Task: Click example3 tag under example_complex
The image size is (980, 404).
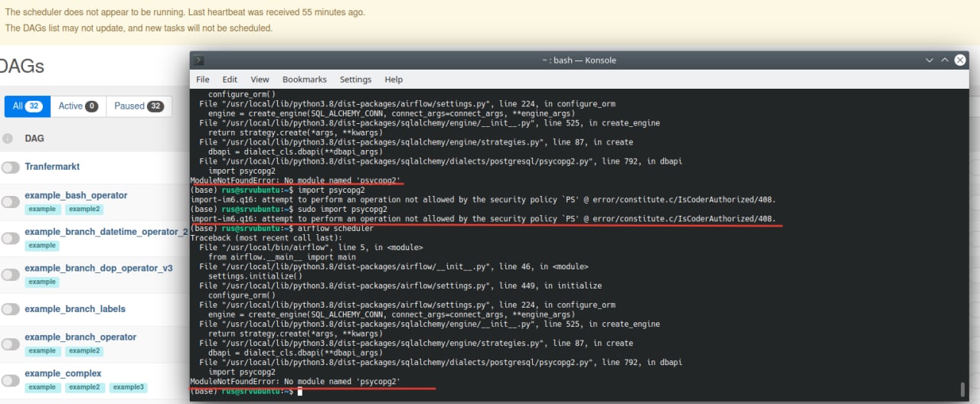Action: coord(128,387)
